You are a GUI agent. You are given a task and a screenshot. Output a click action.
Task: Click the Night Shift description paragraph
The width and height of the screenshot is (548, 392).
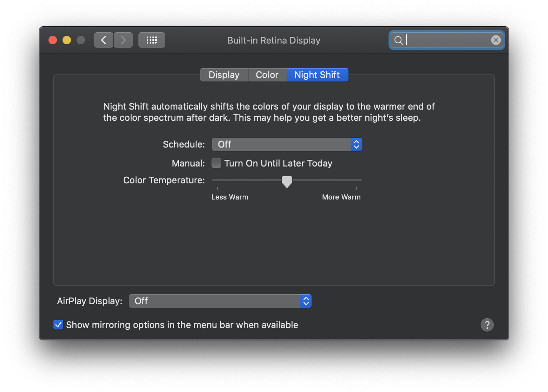tap(269, 112)
